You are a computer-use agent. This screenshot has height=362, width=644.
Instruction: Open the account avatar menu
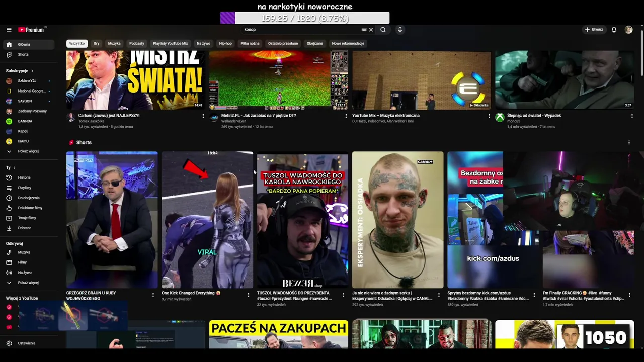pyautogui.click(x=628, y=30)
